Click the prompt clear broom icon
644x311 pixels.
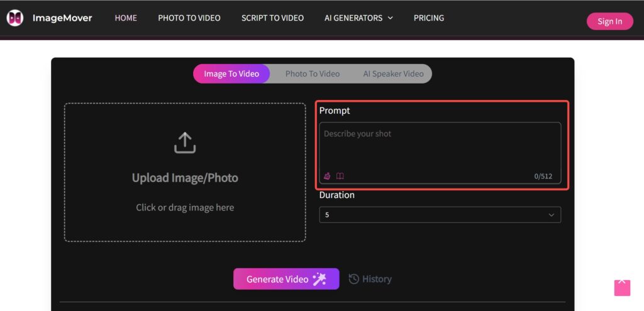click(x=327, y=176)
